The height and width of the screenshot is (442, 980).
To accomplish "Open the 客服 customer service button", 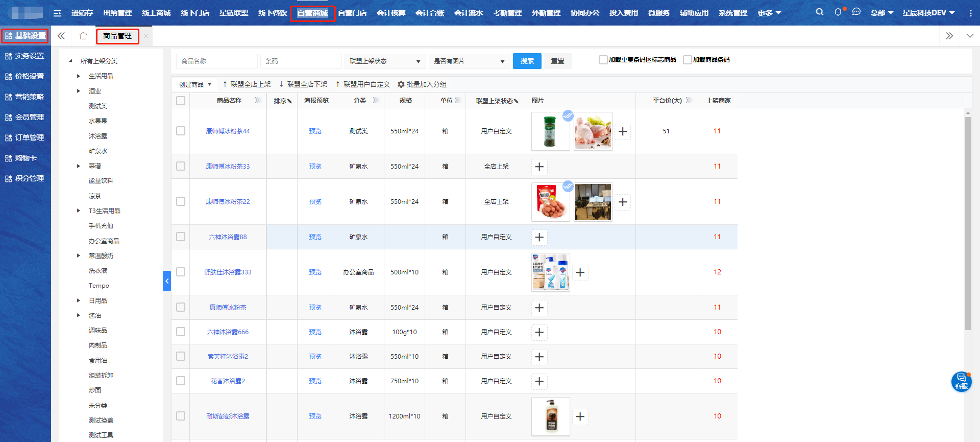I will 961,381.
